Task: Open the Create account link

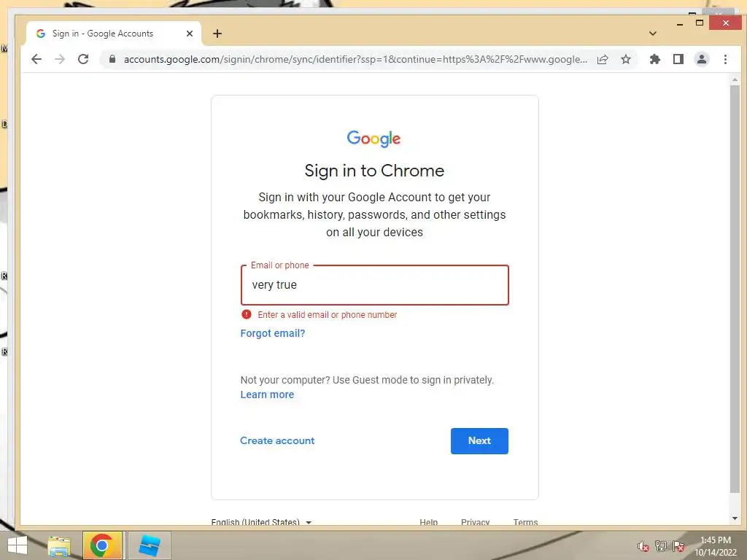Action: point(277,440)
